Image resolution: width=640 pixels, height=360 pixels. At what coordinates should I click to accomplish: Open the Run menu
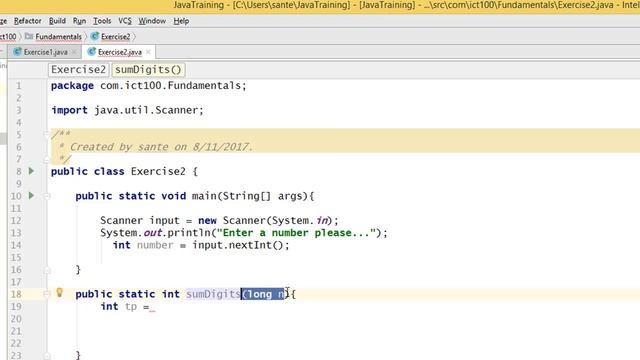tap(79, 21)
